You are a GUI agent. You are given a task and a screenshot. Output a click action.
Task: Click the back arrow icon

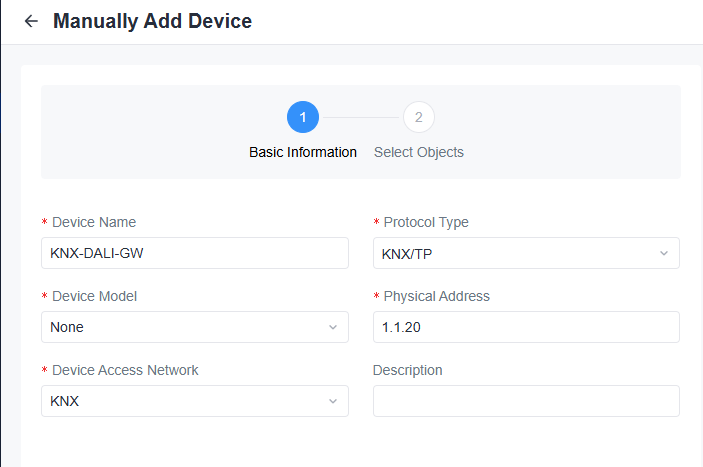click(31, 21)
